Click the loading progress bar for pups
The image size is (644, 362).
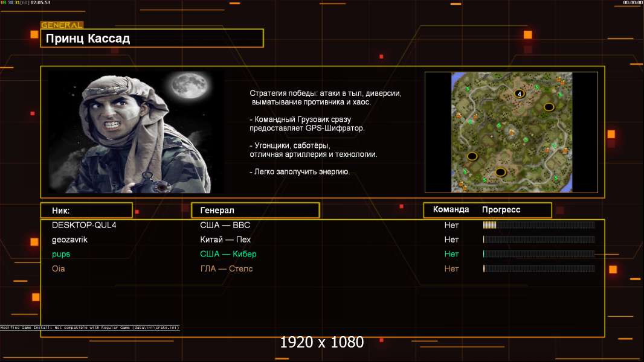[x=538, y=254]
